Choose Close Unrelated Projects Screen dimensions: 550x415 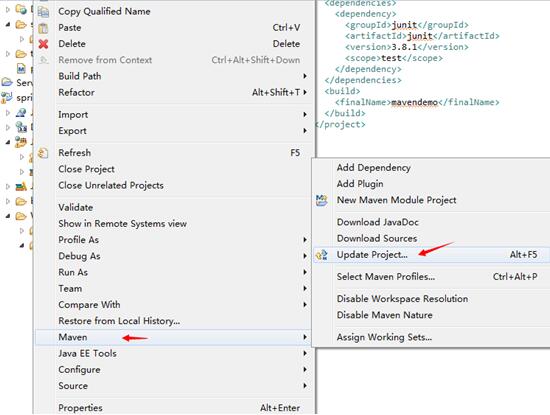(x=174, y=185)
